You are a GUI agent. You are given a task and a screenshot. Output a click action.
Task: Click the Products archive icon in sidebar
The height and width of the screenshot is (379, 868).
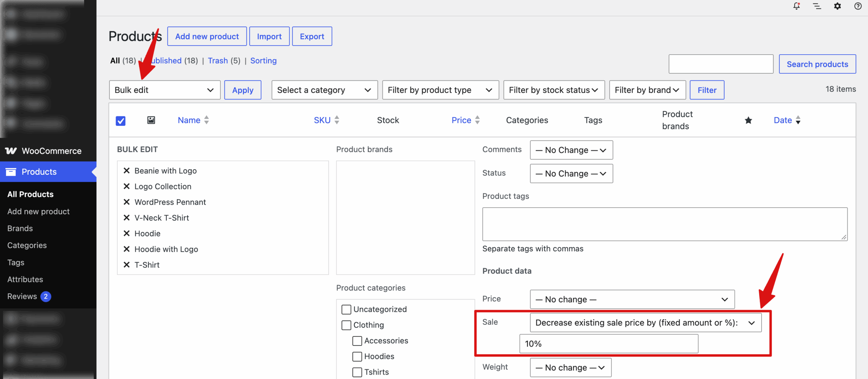pos(11,172)
